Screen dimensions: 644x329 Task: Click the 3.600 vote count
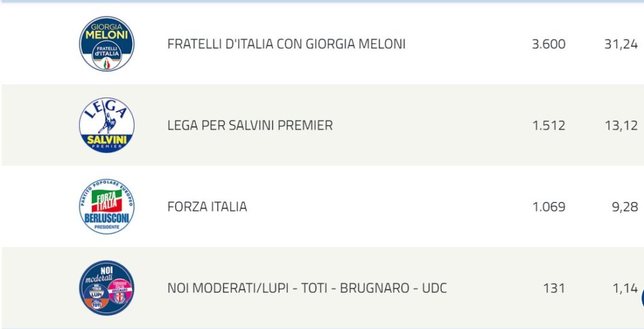[x=548, y=44]
